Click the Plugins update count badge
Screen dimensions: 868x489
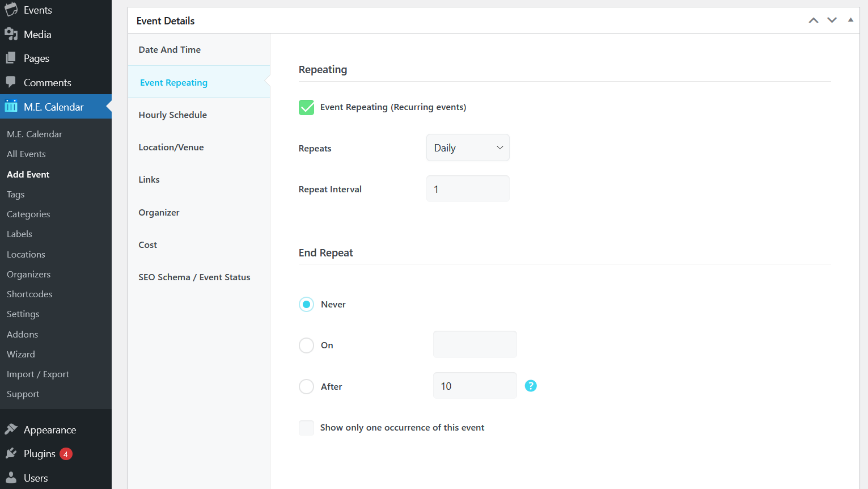pos(66,454)
